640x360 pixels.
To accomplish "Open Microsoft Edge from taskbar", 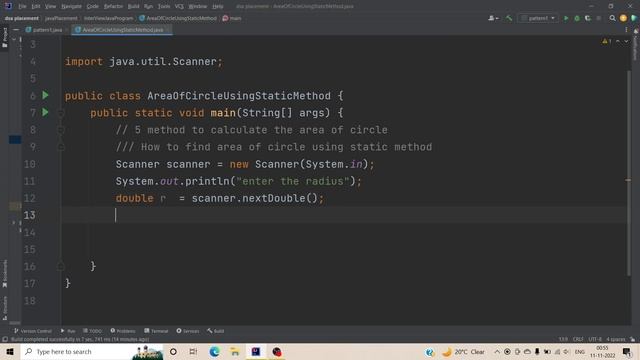I will click(214, 351).
